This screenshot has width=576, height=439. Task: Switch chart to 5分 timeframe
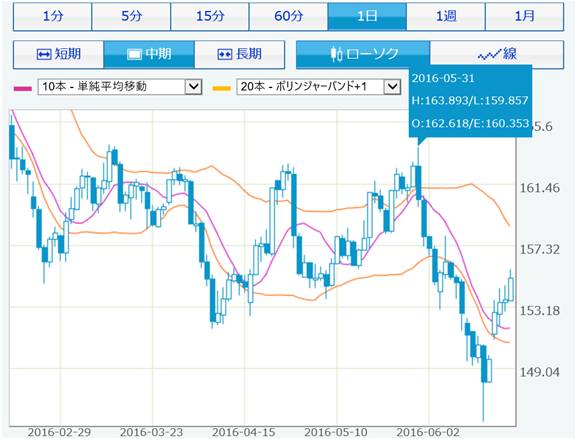[131, 17]
